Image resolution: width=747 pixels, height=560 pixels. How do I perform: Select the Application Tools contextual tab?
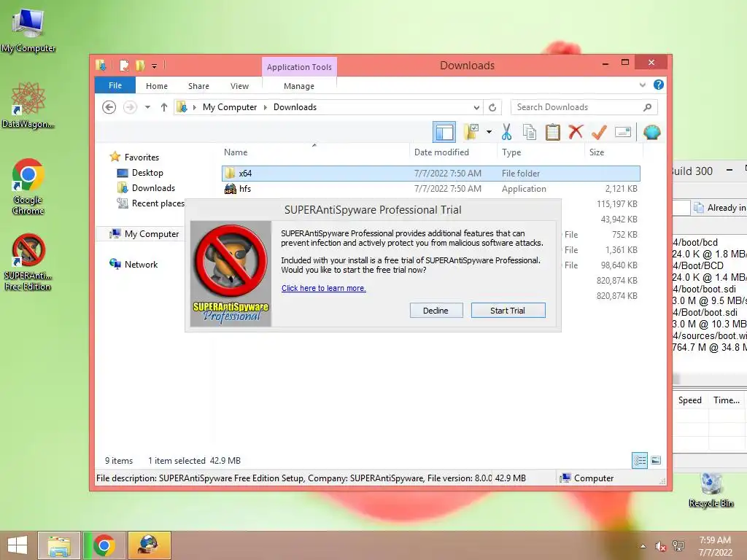pos(299,67)
